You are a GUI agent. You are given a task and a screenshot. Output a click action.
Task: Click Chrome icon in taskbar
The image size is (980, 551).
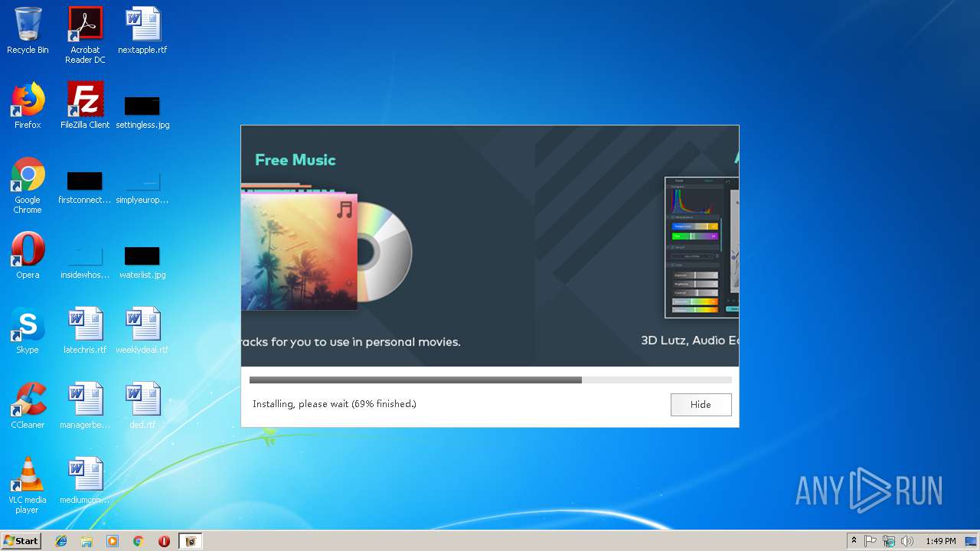coord(138,541)
